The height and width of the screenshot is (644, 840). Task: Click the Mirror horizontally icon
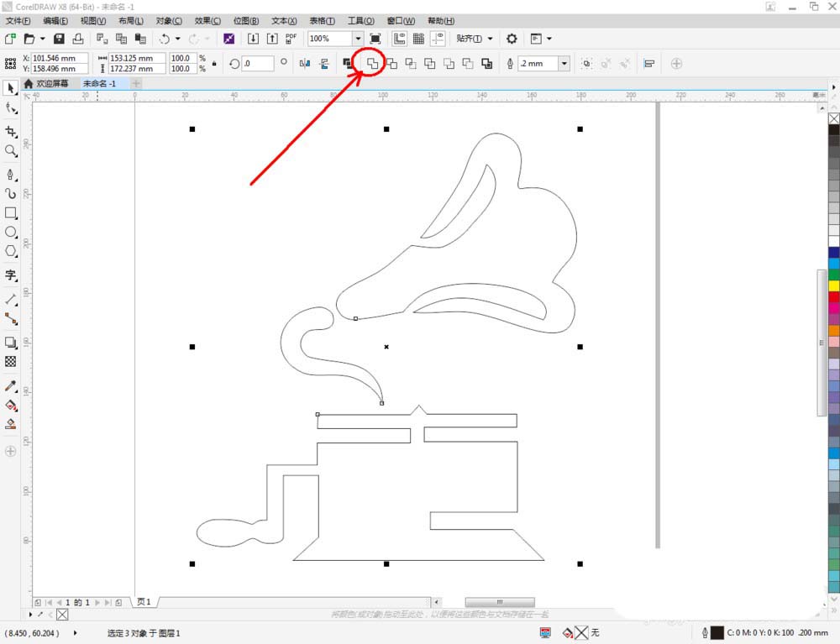click(305, 63)
